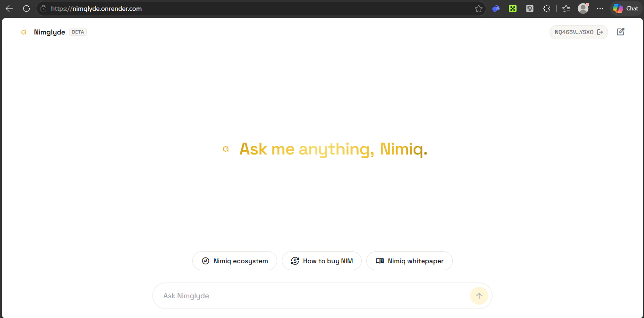Viewport: 644px width, 318px height.
Task: Click the Nimglyde brand name
Action: click(x=50, y=32)
